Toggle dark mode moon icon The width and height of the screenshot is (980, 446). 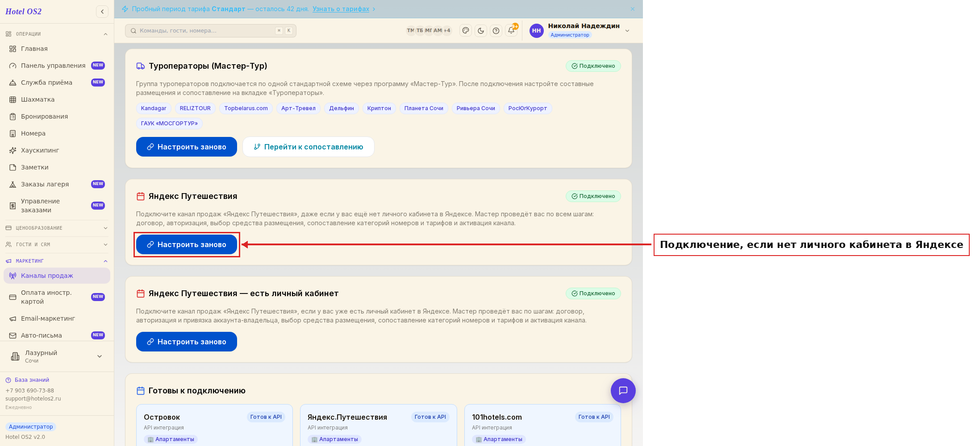point(481,31)
